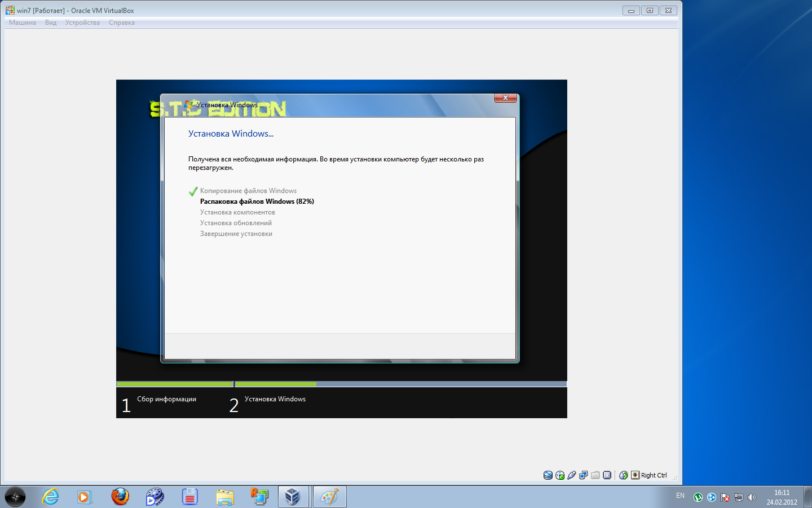Click the network connection tray icon
This screenshot has width=812, height=508.
739,497
